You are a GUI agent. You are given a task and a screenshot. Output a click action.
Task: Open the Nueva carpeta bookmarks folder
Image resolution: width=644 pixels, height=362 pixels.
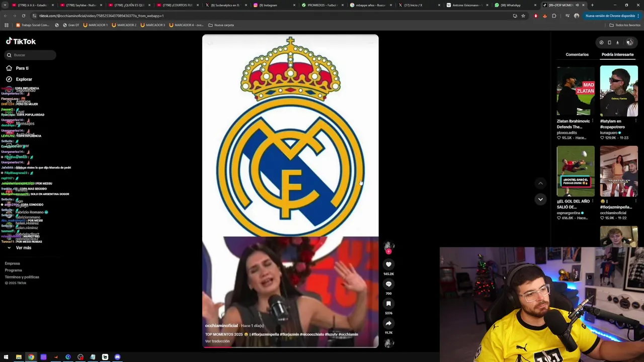click(x=221, y=25)
